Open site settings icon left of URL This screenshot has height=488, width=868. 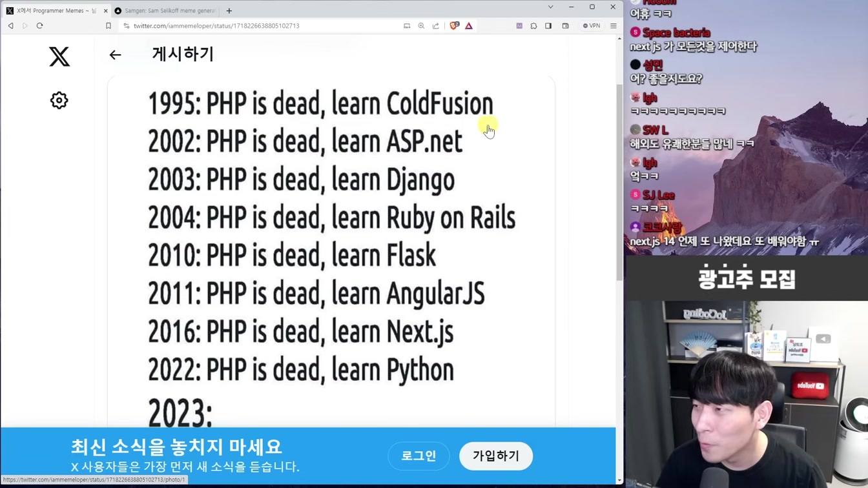click(127, 26)
